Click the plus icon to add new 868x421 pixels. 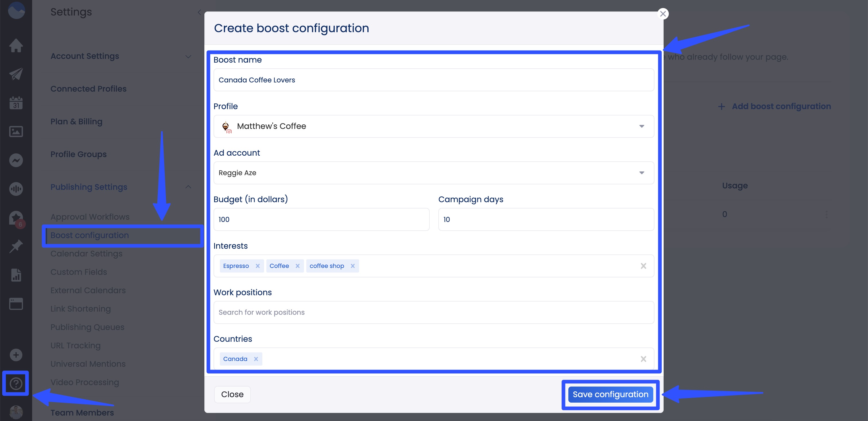15,355
